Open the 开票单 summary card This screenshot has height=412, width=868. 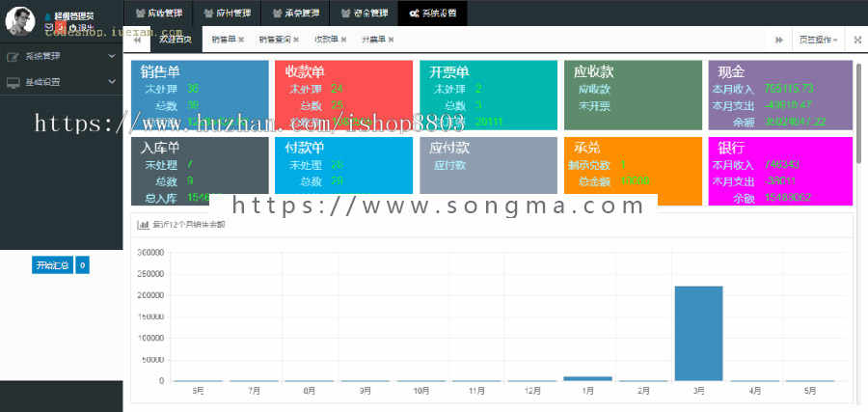[x=488, y=96]
